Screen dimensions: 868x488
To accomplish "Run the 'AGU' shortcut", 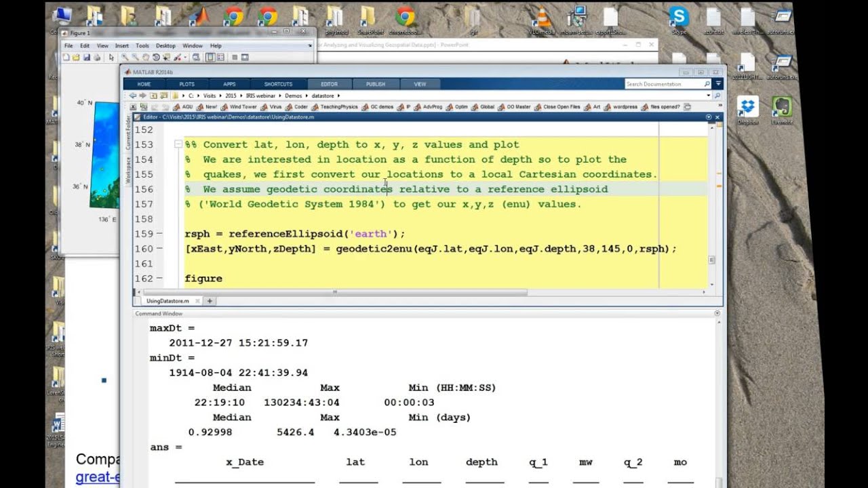I will click(182, 106).
